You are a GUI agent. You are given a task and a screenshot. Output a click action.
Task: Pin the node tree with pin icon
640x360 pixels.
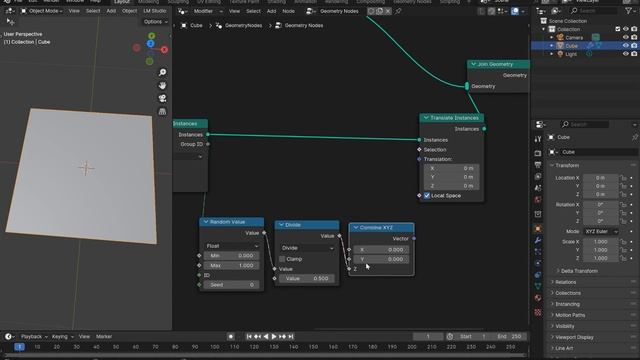pyautogui.click(x=398, y=11)
